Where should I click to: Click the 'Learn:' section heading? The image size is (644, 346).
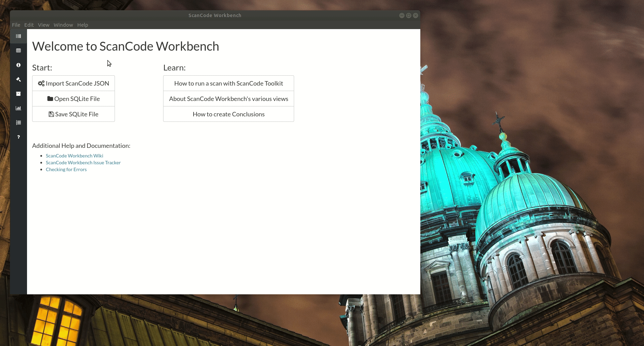pos(174,68)
